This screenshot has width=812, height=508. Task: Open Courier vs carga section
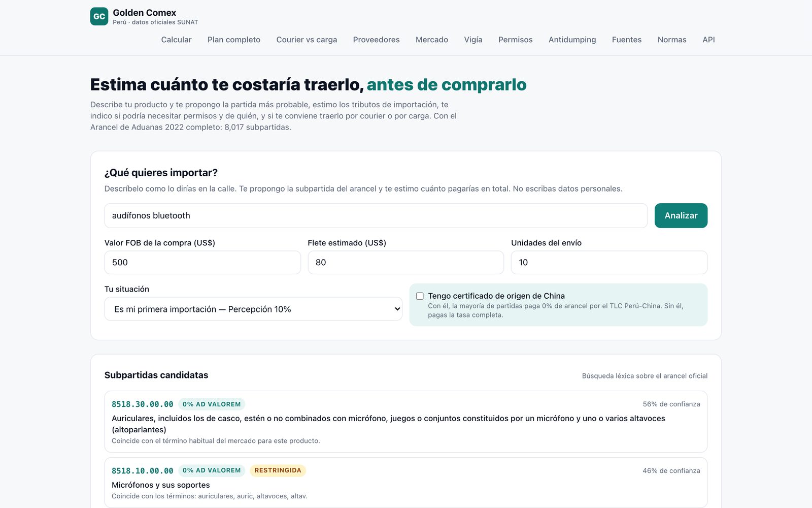coord(307,40)
